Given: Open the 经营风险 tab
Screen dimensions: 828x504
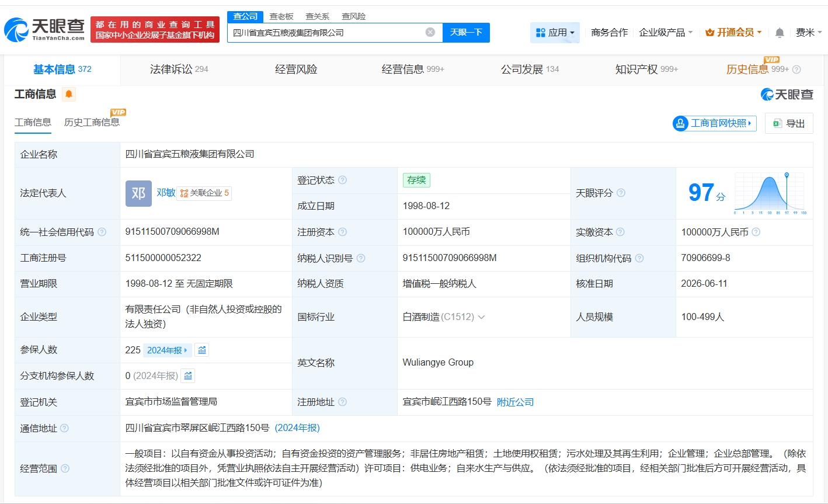Looking at the screenshot, I should coord(296,69).
